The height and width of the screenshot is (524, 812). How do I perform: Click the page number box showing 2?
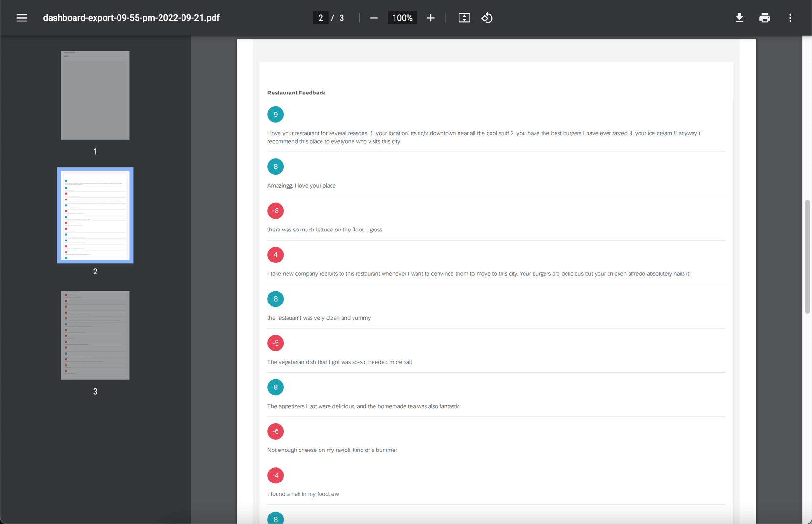pos(321,18)
